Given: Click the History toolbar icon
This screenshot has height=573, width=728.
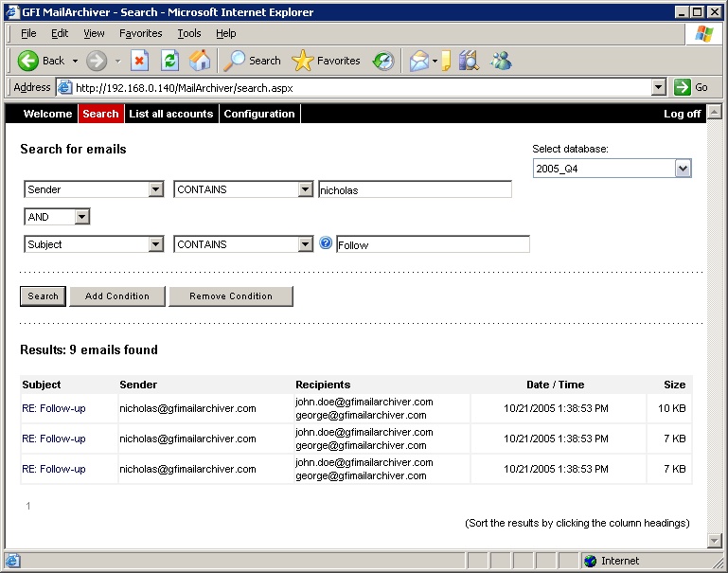Looking at the screenshot, I should pyautogui.click(x=382, y=61).
